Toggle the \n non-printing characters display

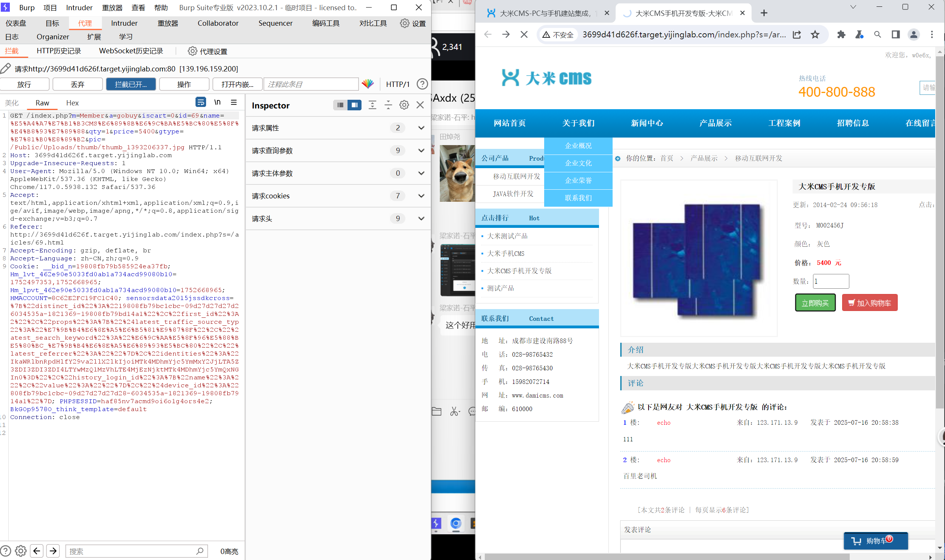[217, 102]
